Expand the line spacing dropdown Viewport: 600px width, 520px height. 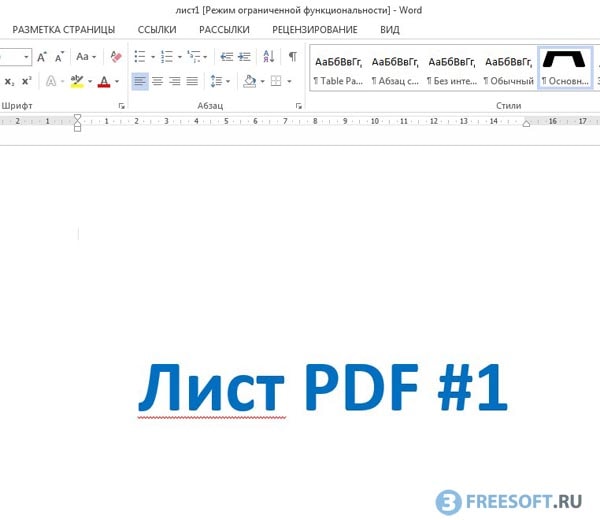[221, 81]
